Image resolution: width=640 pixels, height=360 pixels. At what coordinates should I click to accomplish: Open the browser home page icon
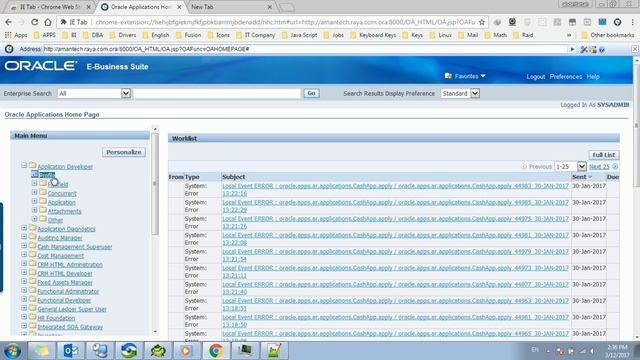tap(48, 22)
